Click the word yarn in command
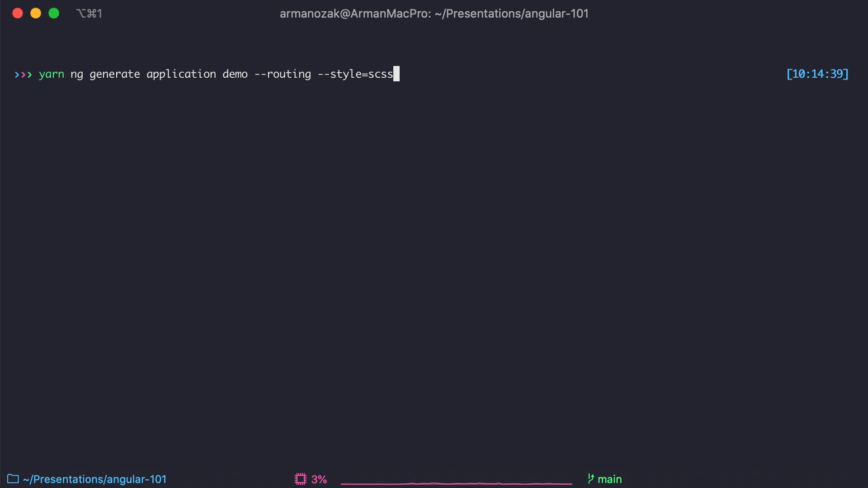The image size is (868, 488). (x=52, y=74)
